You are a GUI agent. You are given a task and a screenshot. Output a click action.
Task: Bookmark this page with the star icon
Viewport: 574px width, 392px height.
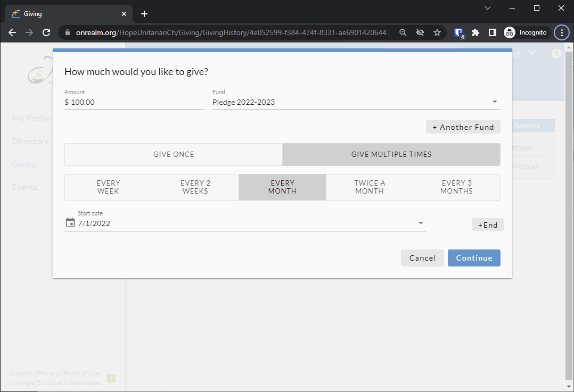pos(437,32)
